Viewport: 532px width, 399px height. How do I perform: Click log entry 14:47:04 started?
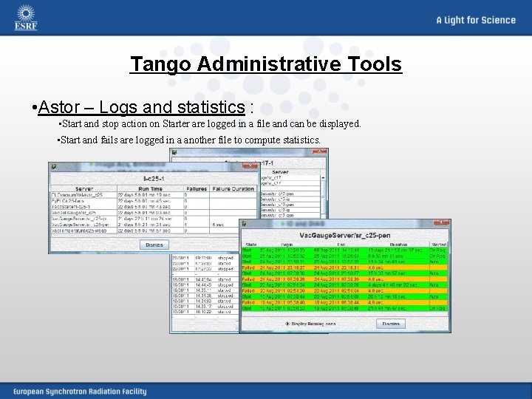[x=204, y=279]
